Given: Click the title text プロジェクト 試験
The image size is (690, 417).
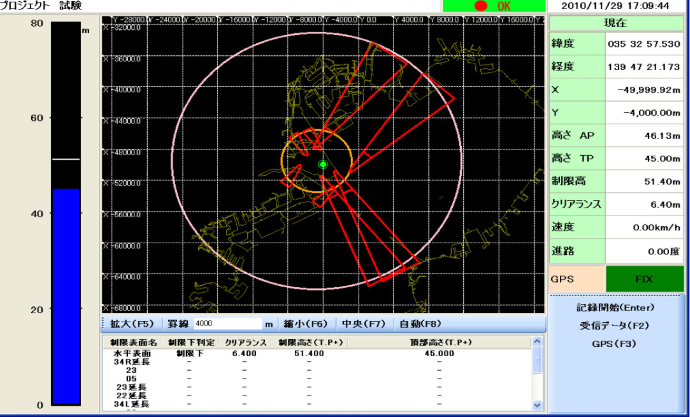Looking at the screenshot, I should (x=41, y=6).
